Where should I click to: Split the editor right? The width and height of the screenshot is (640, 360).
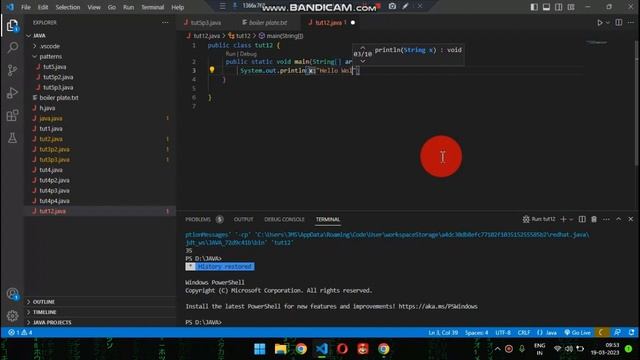619,22
